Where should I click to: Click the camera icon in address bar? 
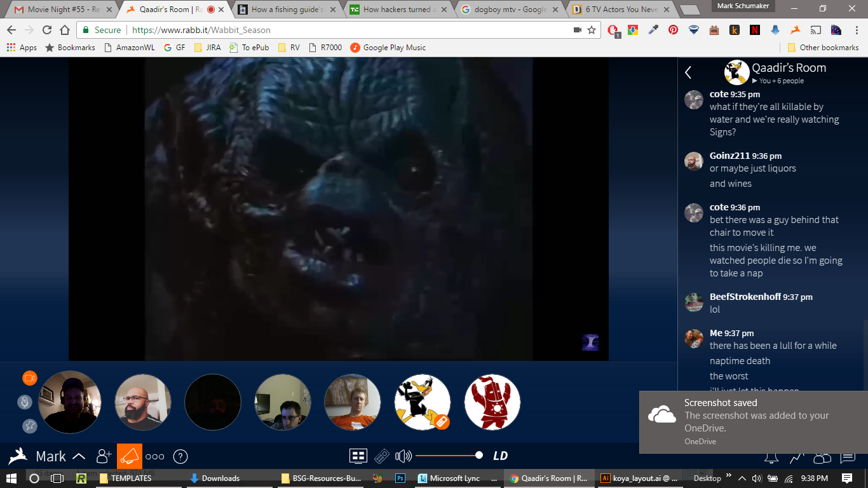(578, 30)
